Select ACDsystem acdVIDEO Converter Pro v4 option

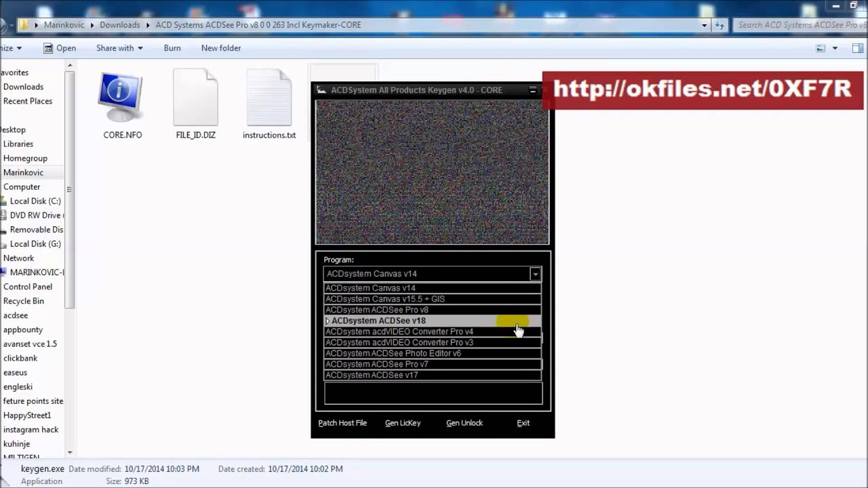[x=433, y=331]
